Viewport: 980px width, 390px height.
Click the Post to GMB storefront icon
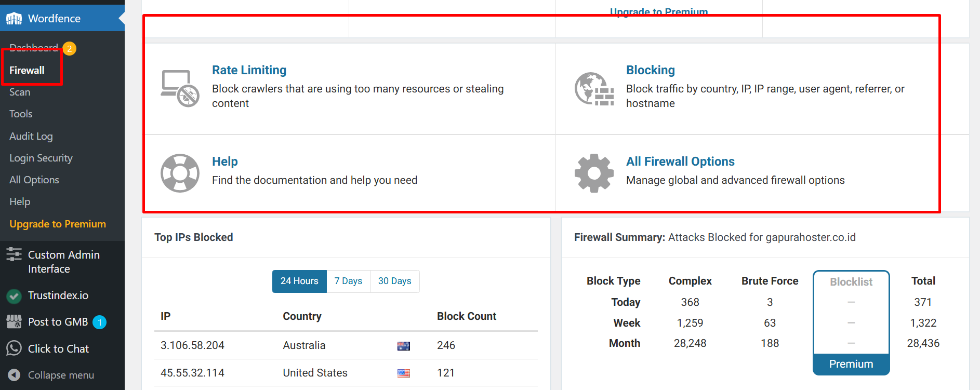(x=14, y=321)
